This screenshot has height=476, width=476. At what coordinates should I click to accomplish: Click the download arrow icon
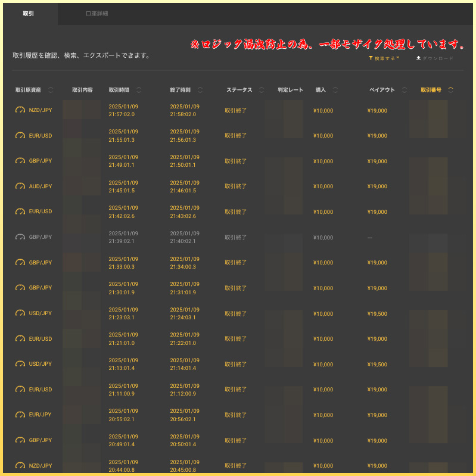pyautogui.click(x=418, y=58)
